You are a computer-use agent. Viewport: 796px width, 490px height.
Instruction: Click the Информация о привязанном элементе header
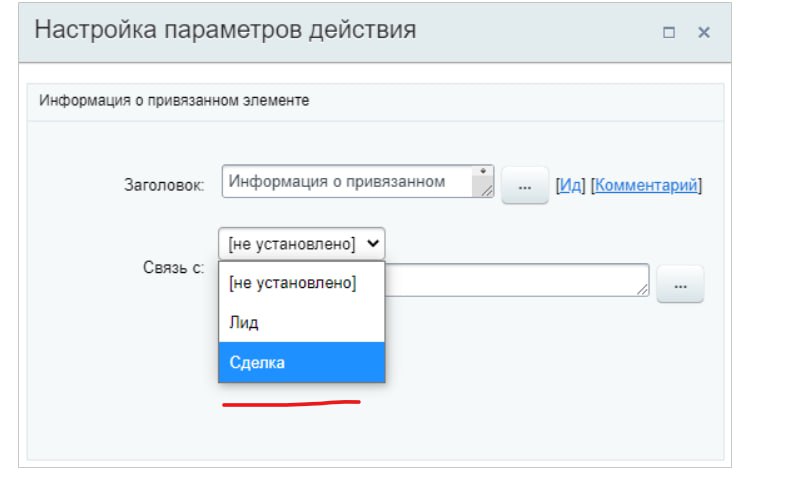(173, 101)
